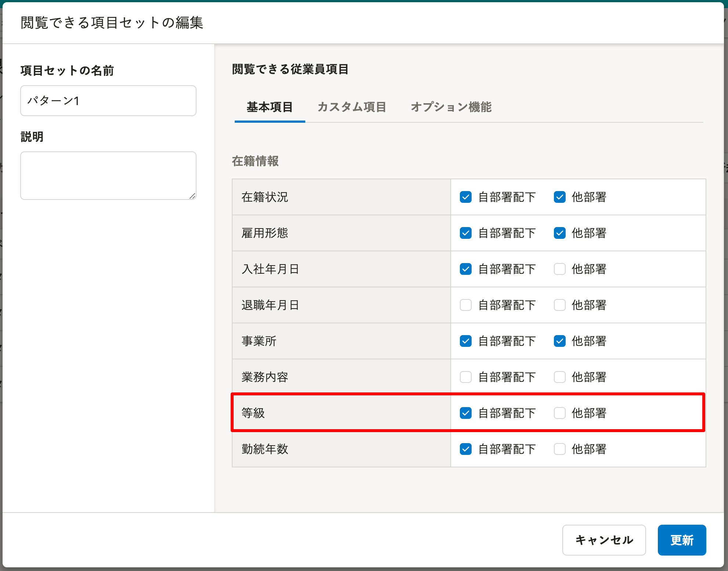The width and height of the screenshot is (728, 571).
Task: Click the 勤続年数 row label
Action: point(265,449)
